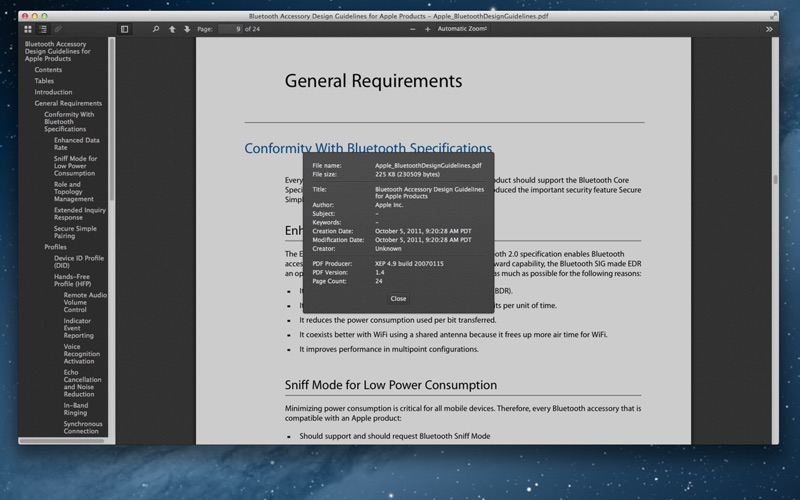Show attachments in the sidebar
The height and width of the screenshot is (500, 800).
pyautogui.click(x=58, y=29)
